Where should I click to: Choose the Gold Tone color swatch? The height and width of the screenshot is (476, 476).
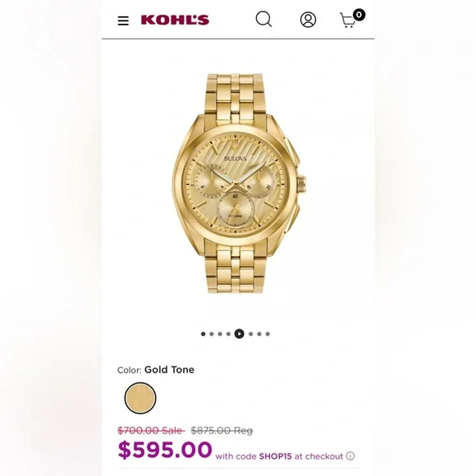(x=140, y=398)
